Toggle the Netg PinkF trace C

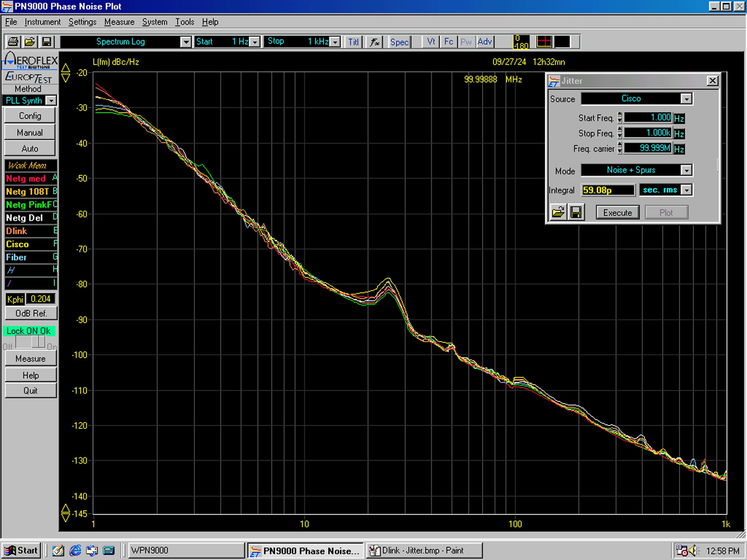pyautogui.click(x=31, y=205)
